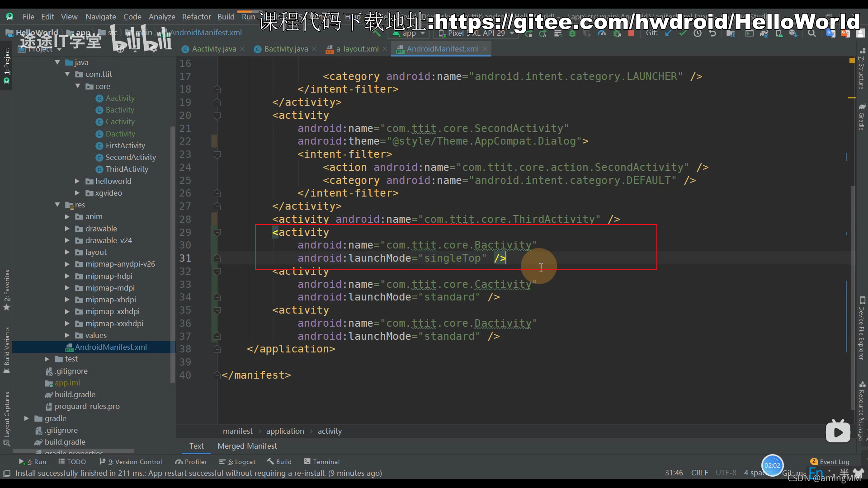Click the green Debug bug icon

coord(572,33)
